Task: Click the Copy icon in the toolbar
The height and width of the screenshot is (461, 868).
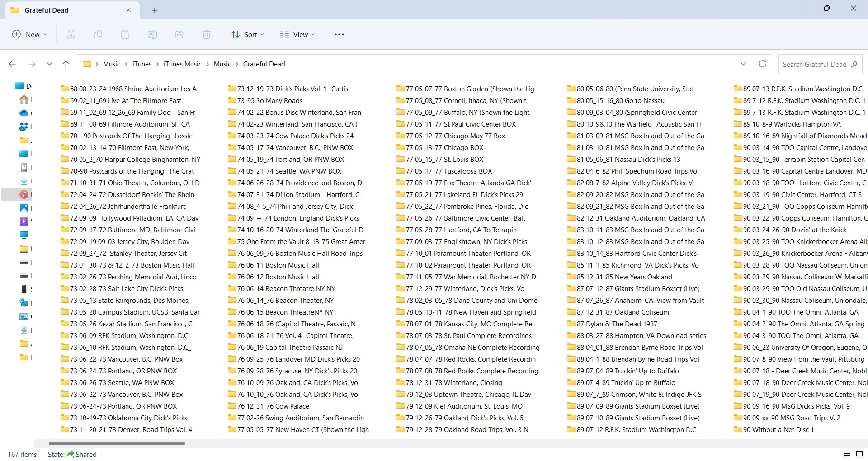Action: [98, 34]
